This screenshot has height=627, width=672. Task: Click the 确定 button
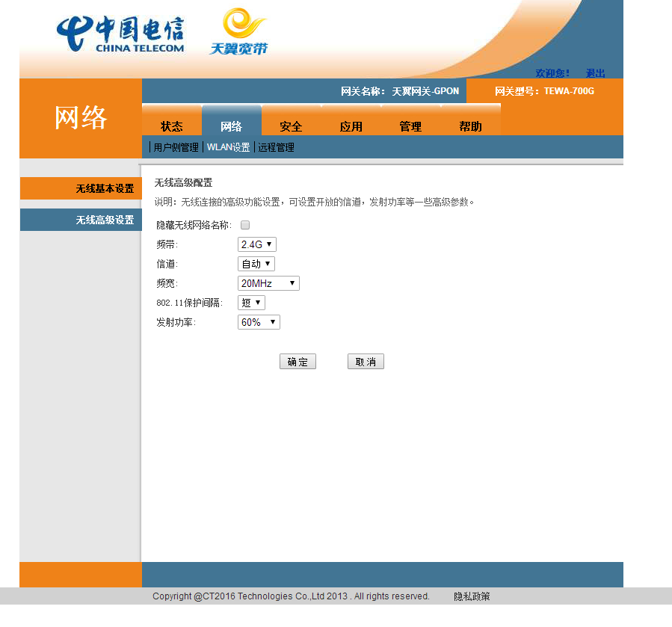pyautogui.click(x=298, y=362)
